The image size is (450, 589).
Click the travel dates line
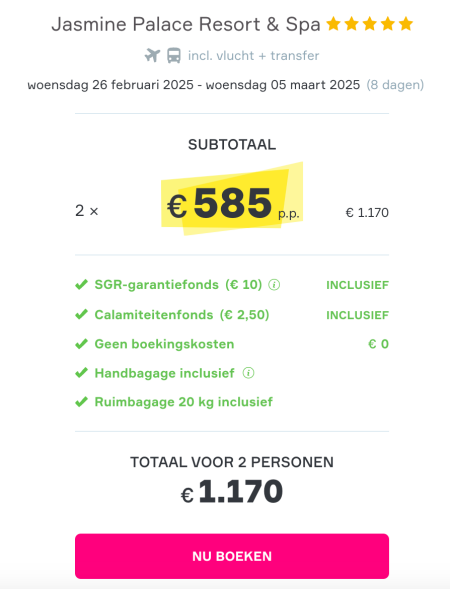tap(193, 85)
